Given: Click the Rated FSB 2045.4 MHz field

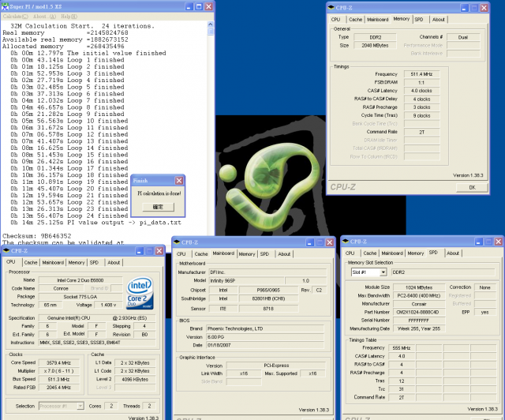Looking at the screenshot, I should click(x=58, y=388).
